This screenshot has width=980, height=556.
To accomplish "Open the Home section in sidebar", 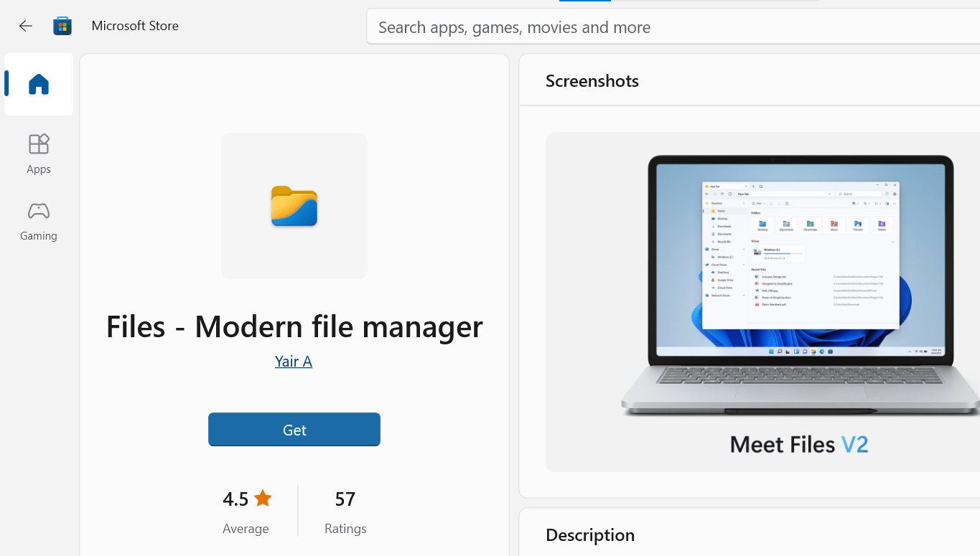I will coord(39,85).
